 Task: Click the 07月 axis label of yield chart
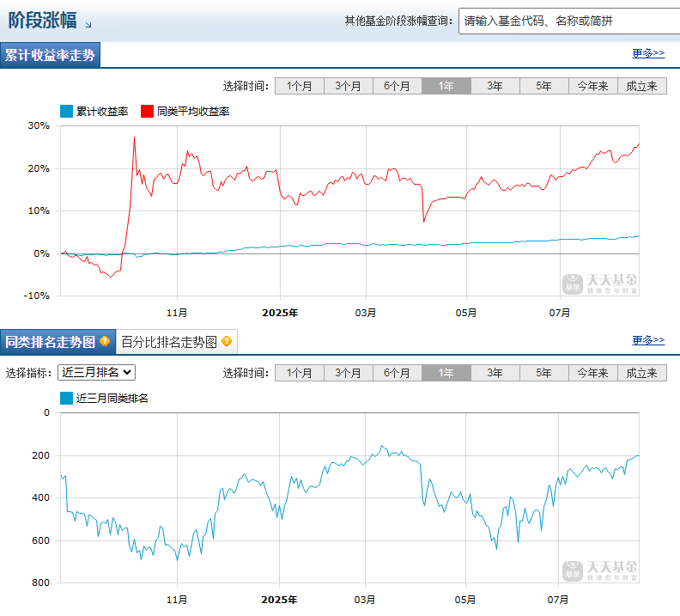(x=560, y=313)
